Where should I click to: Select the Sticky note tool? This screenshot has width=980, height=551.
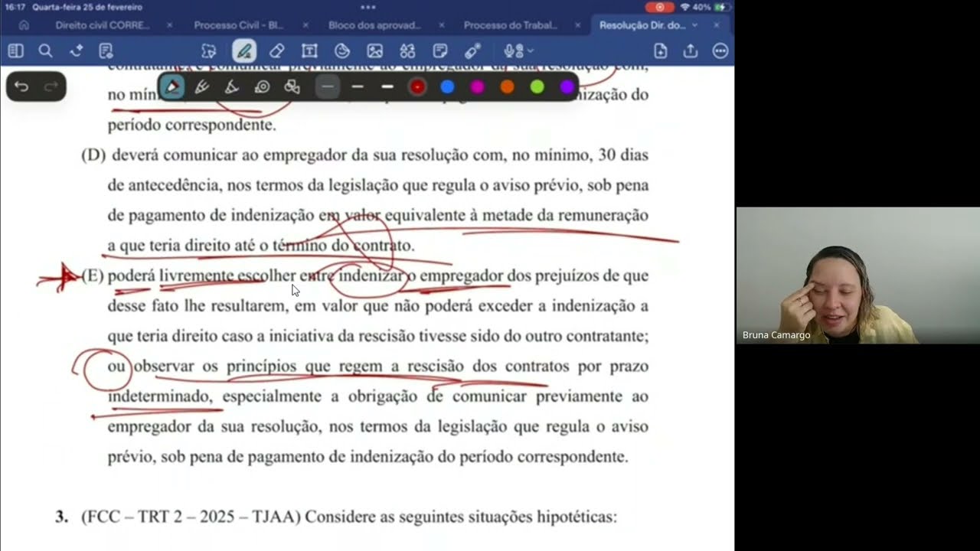(440, 51)
